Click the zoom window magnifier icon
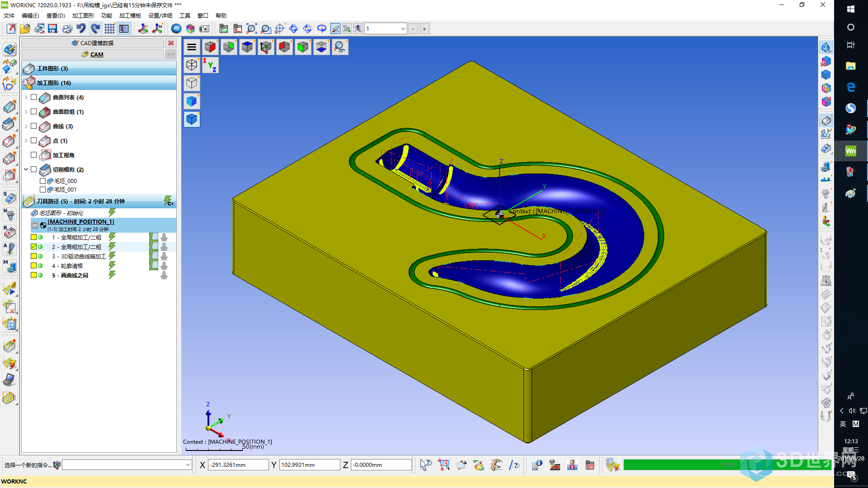The image size is (868, 488). tap(266, 29)
